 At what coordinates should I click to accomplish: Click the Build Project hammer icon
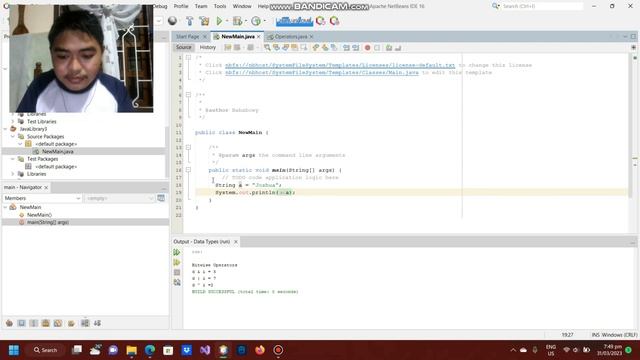click(x=189, y=21)
